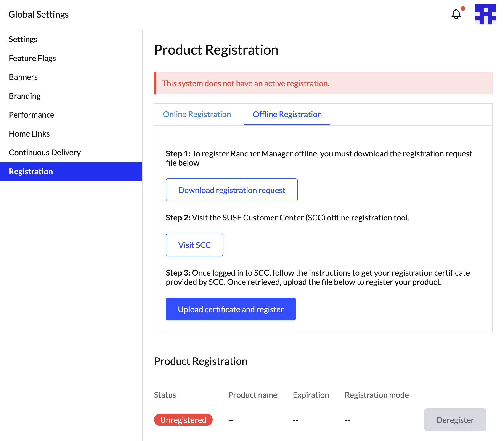Switch to the Online Registration tab
504x441 pixels.
point(197,114)
